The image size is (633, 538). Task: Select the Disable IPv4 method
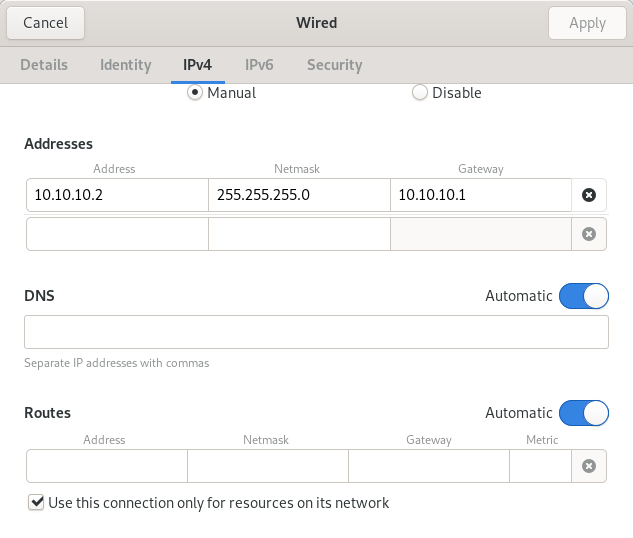coord(419,92)
